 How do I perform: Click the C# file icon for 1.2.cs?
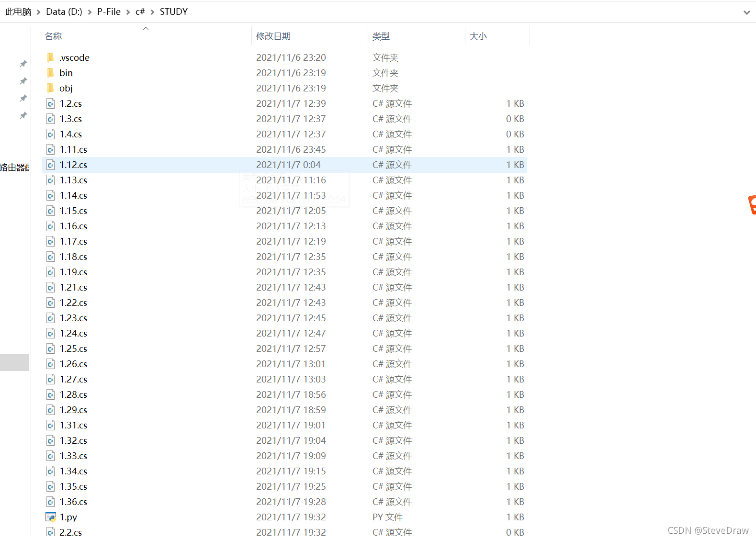coord(50,103)
